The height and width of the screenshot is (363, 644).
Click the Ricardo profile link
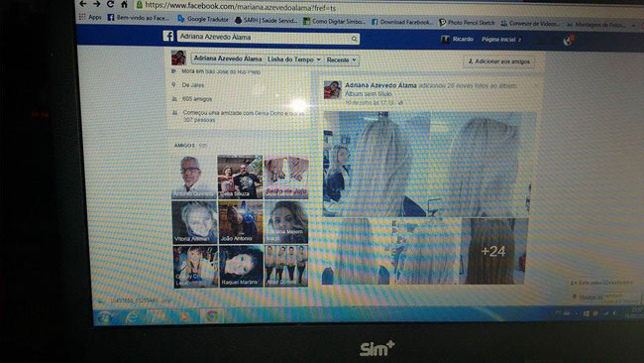[457, 39]
